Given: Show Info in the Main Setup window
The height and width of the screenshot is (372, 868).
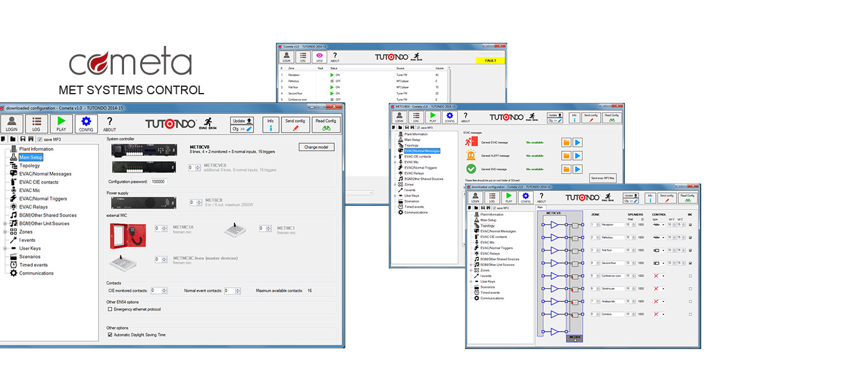Looking at the screenshot, I should [x=270, y=125].
